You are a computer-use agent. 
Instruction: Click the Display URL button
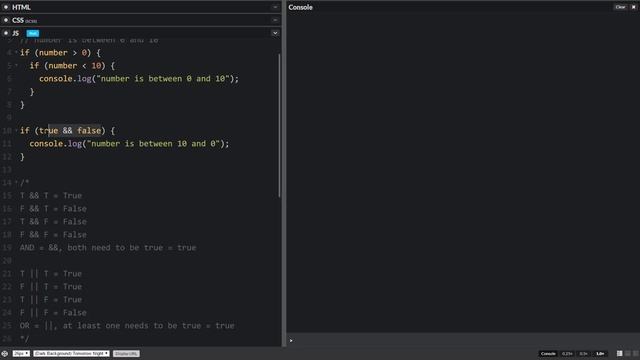pyautogui.click(x=126, y=353)
